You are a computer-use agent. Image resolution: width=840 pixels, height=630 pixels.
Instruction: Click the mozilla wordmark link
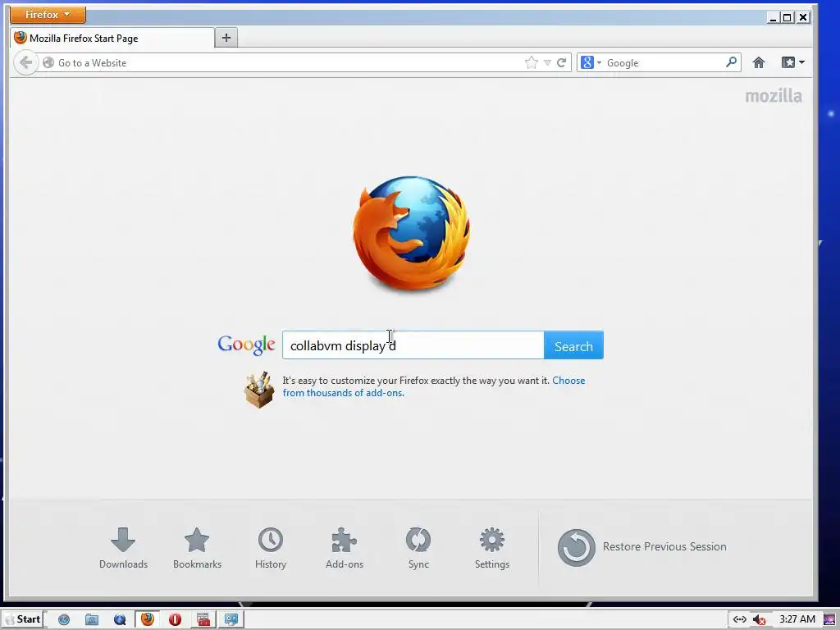[x=774, y=97]
